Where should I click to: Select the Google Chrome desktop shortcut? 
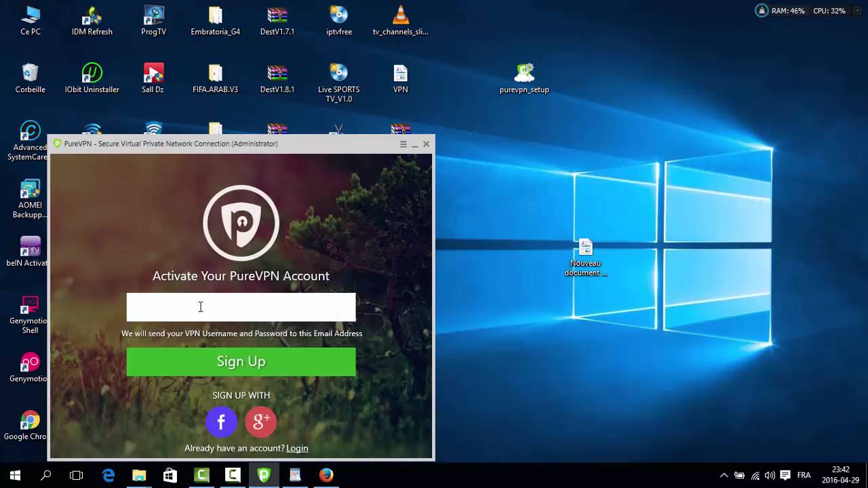click(x=27, y=425)
